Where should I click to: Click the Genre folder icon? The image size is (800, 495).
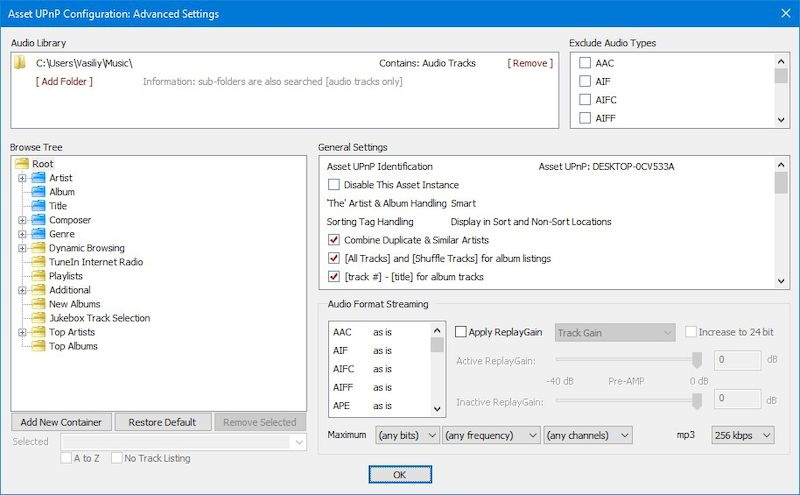click(39, 234)
